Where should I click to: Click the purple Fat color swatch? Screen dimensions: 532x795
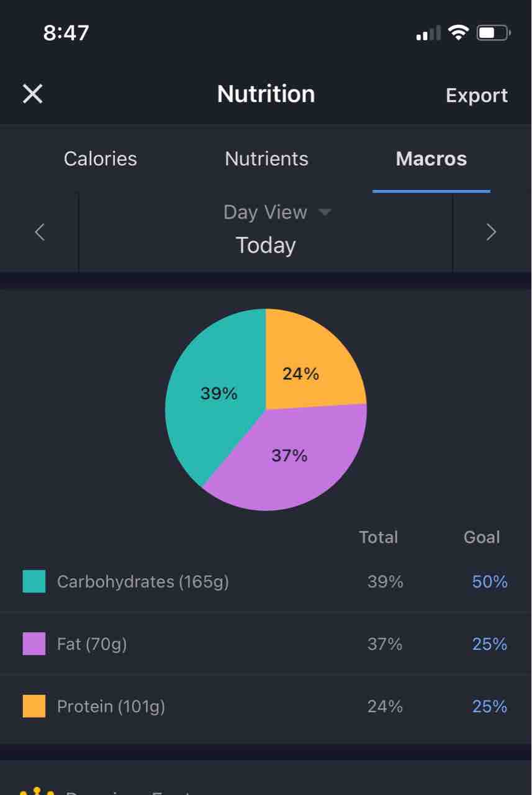[x=34, y=643]
